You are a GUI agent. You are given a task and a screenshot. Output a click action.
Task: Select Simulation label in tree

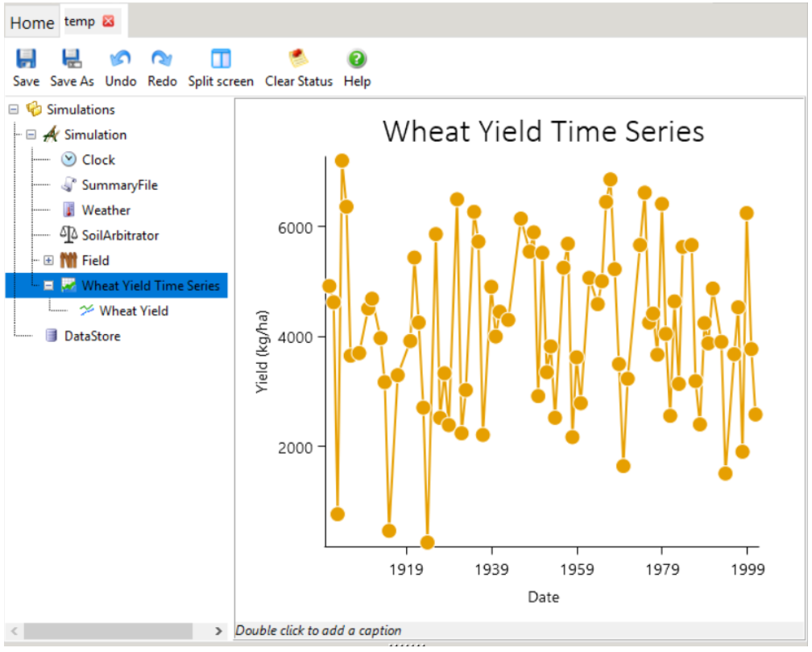click(x=95, y=135)
